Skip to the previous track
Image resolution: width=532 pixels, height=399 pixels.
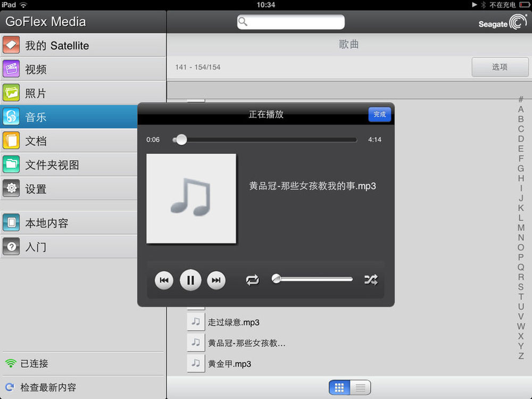(164, 280)
